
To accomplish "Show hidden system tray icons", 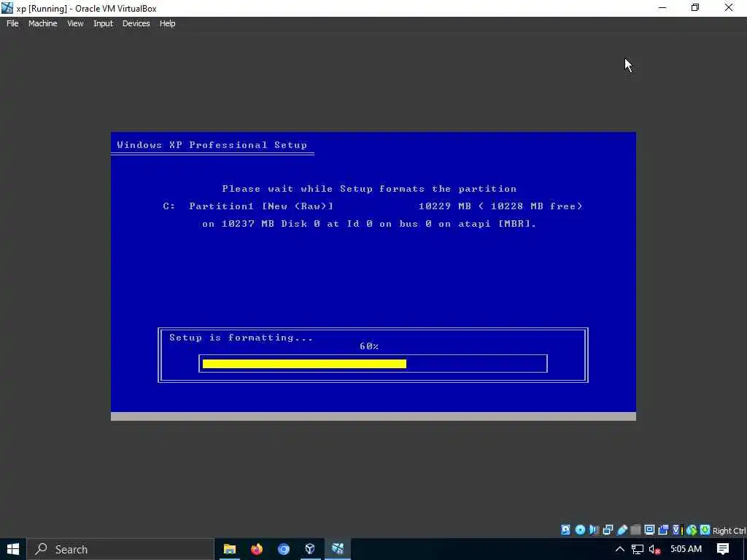I will coord(619,549).
